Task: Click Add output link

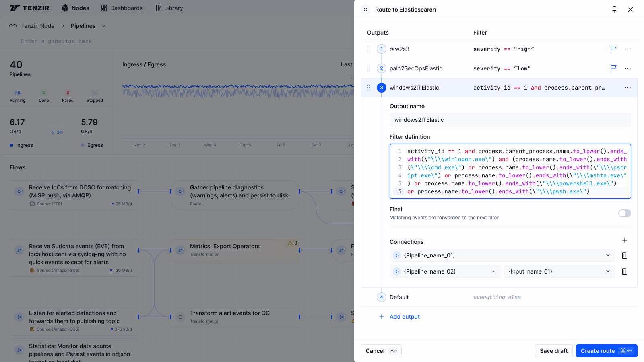Action: pos(404,317)
